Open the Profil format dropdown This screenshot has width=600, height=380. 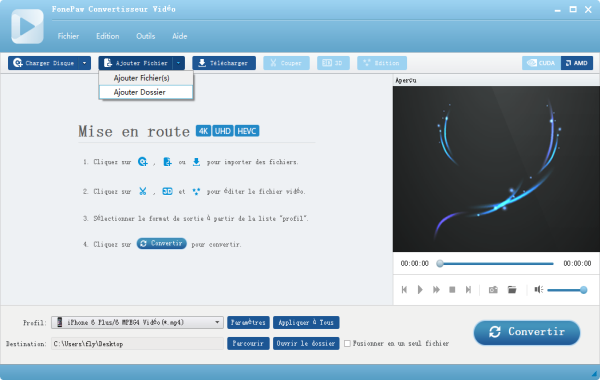click(x=137, y=323)
